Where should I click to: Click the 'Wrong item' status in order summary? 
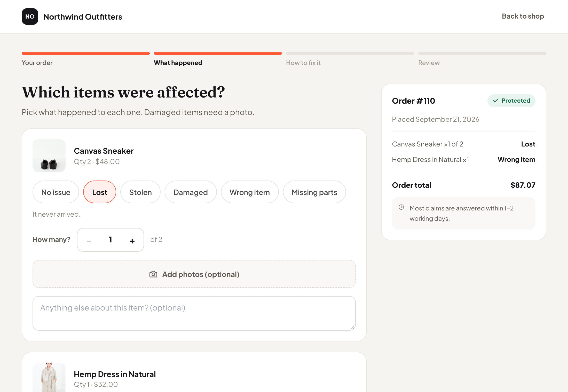(516, 159)
